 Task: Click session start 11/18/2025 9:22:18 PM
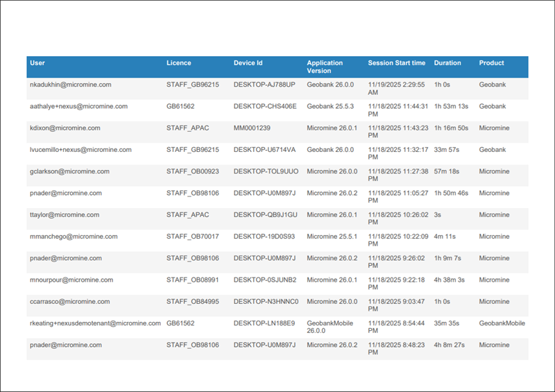396,283
